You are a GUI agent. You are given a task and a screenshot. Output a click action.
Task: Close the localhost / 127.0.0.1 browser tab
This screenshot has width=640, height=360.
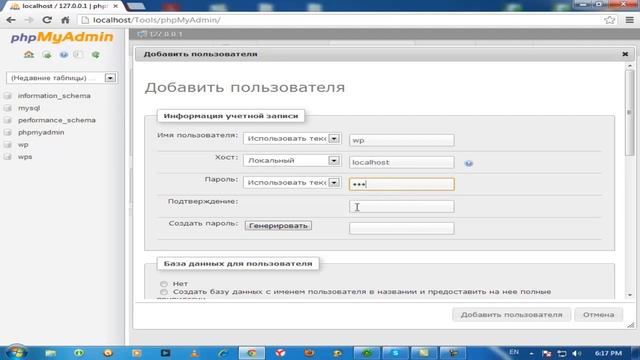pos(116,6)
